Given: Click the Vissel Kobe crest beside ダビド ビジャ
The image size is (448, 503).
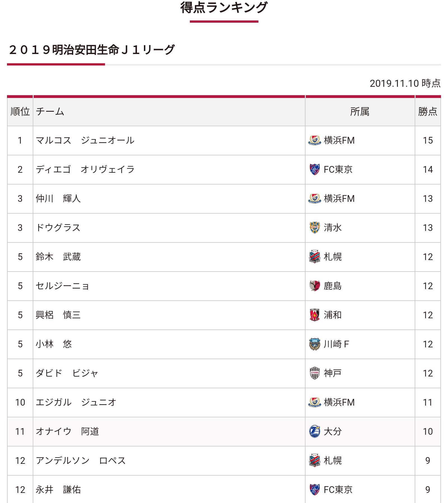Looking at the screenshot, I should pos(314,373).
